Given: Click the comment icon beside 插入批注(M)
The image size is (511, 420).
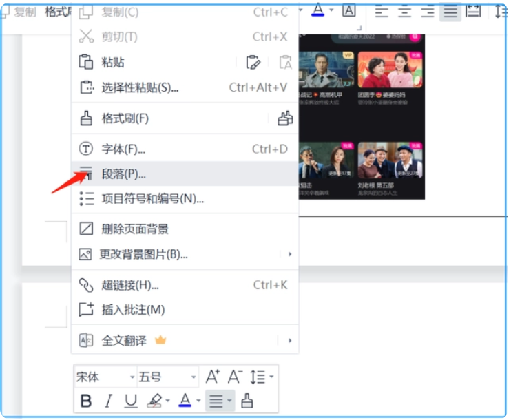Looking at the screenshot, I should 86,309.
